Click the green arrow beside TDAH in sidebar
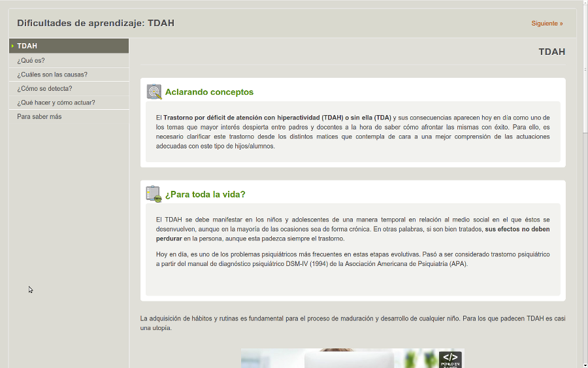Screen dimensions: 588x368 (12, 46)
